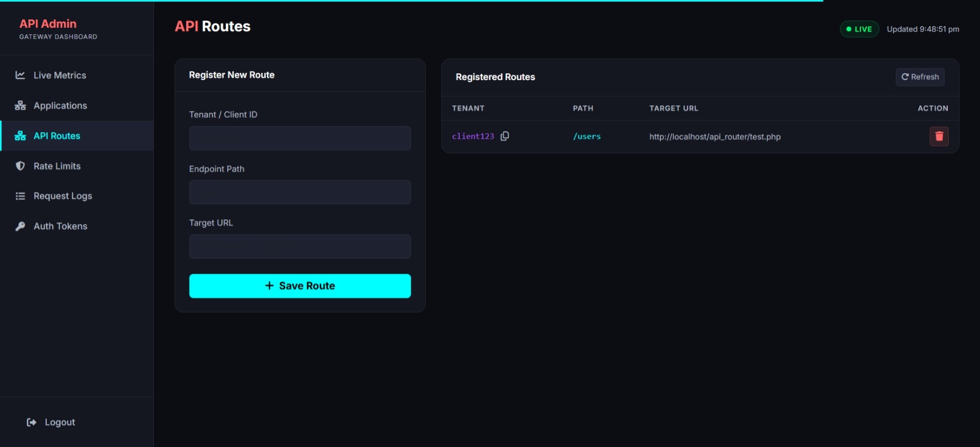Click the Registered Routes heading
Image resolution: width=980 pixels, height=447 pixels.
click(x=495, y=77)
